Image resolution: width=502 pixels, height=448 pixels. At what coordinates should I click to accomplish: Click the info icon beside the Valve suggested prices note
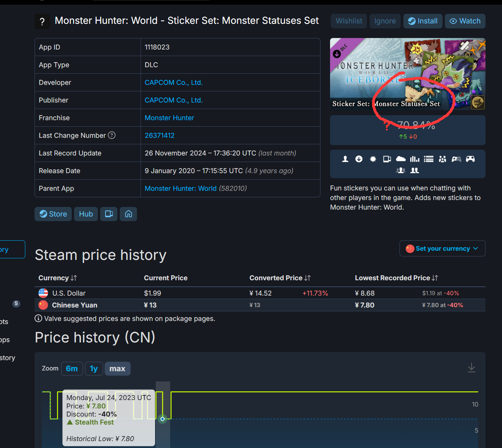tap(38, 318)
